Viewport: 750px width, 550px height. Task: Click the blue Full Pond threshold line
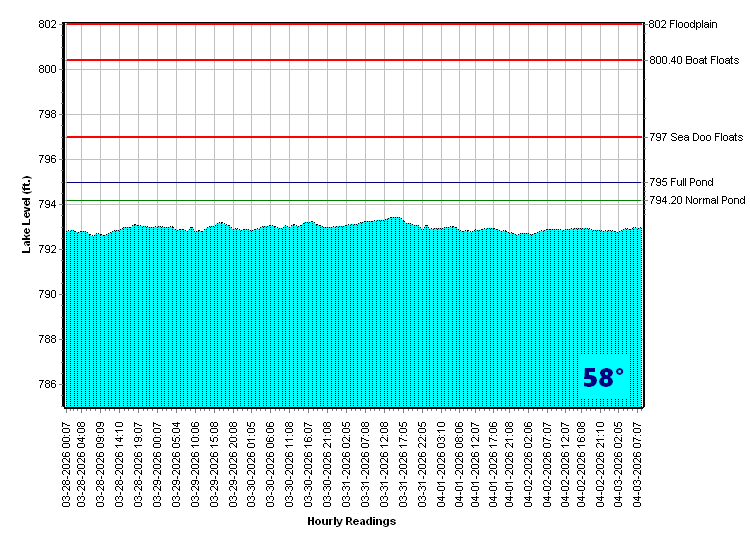point(350,183)
